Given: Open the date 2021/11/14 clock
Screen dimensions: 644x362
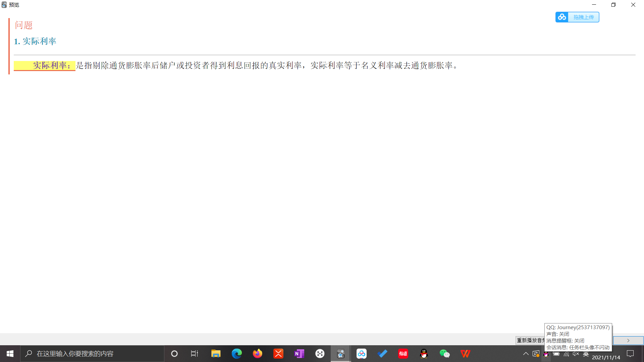Looking at the screenshot, I should click(606, 357).
